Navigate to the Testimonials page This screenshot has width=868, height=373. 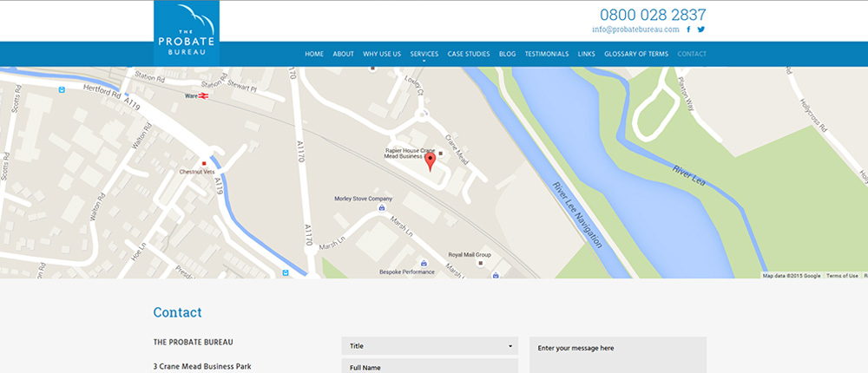547,54
